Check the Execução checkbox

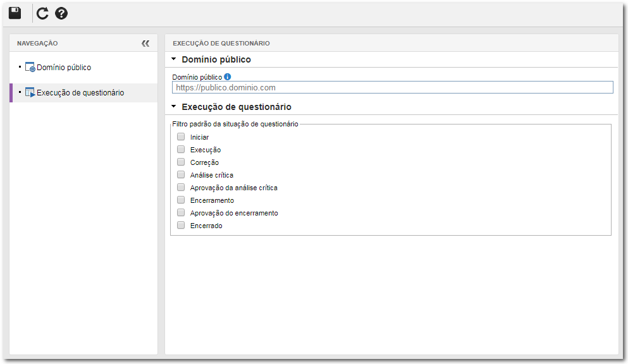pos(181,149)
